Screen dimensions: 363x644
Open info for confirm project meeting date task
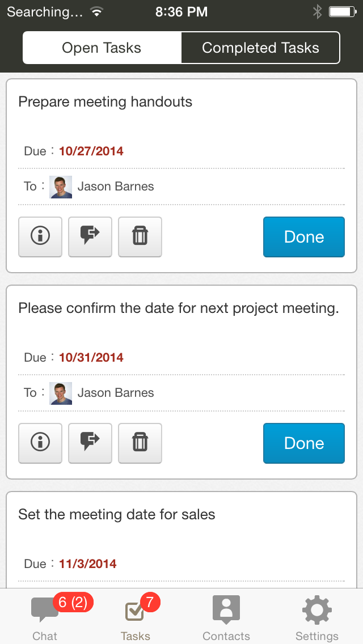pos(40,443)
